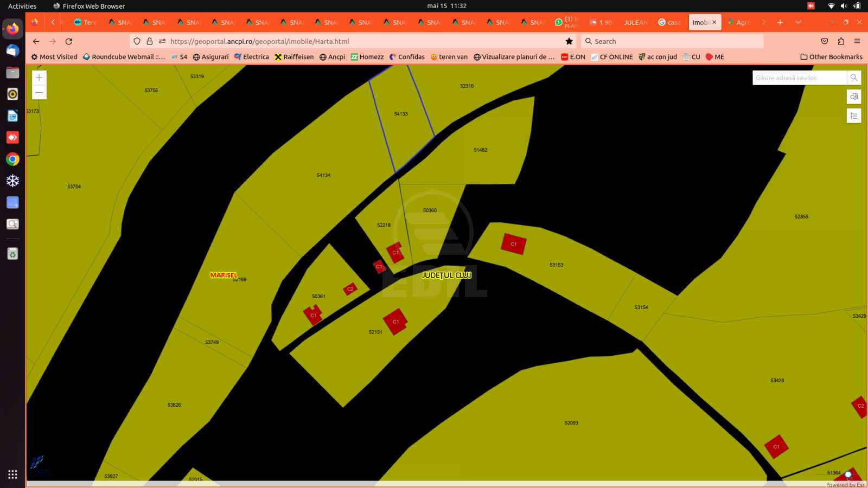This screenshot has width=868, height=488.
Task: Open Other Bookmarks folder
Action: tap(831, 57)
